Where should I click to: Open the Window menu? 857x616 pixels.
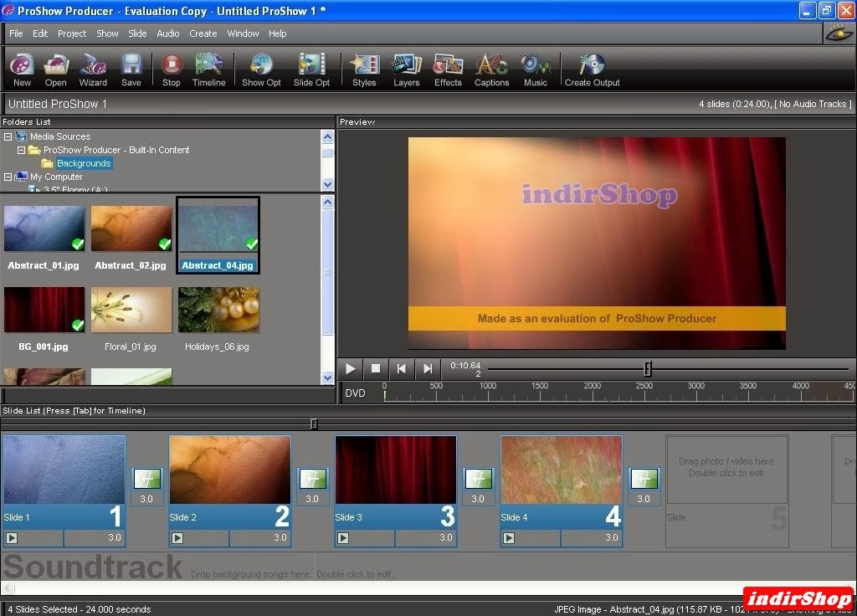pos(243,33)
